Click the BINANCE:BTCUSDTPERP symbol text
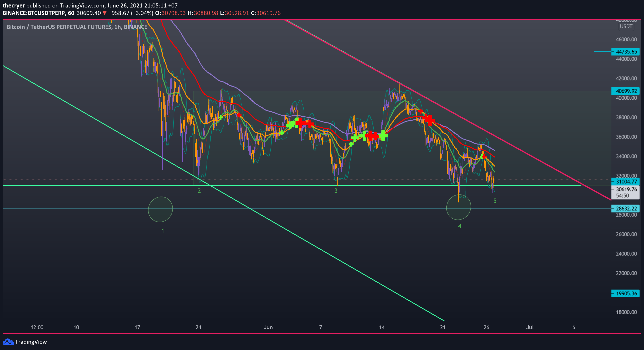 coord(34,13)
